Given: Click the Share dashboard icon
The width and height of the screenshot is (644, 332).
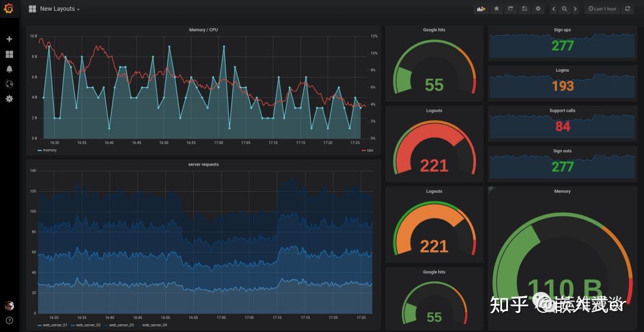Looking at the screenshot, I should pos(510,8).
